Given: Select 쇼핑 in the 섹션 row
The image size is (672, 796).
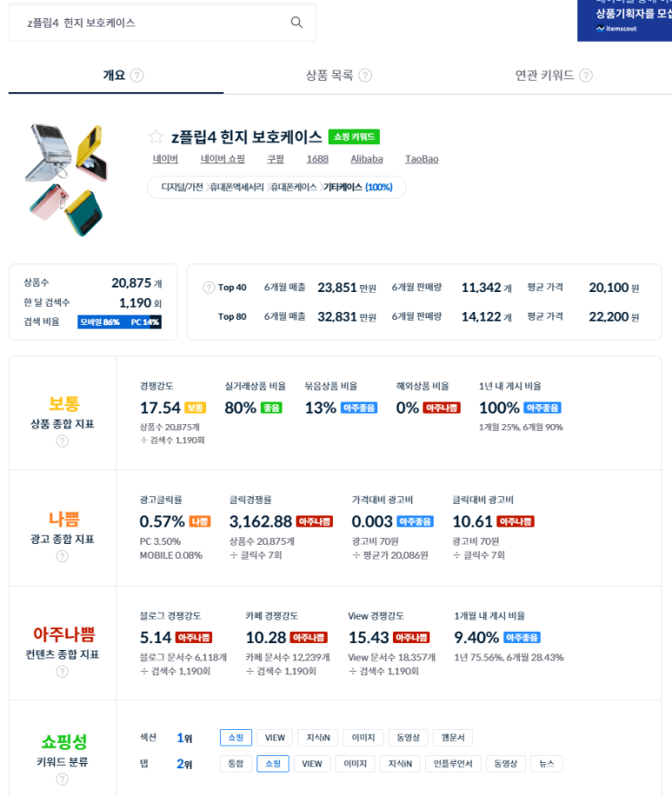Looking at the screenshot, I should click(236, 738).
